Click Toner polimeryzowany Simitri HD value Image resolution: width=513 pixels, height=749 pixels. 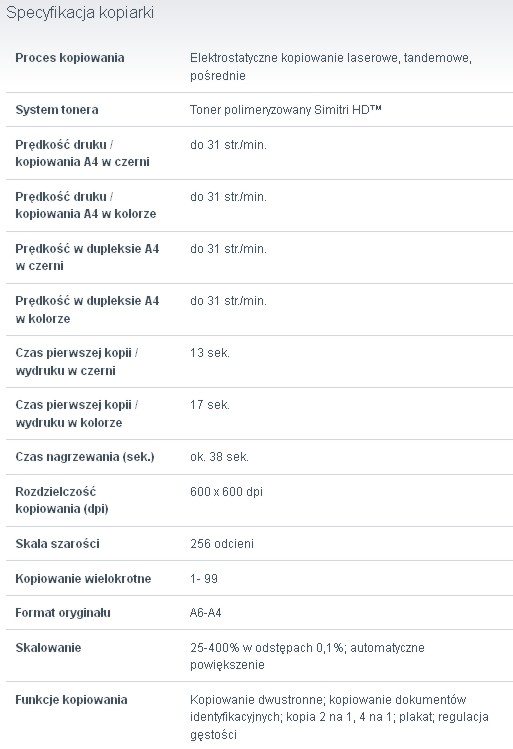286,110
